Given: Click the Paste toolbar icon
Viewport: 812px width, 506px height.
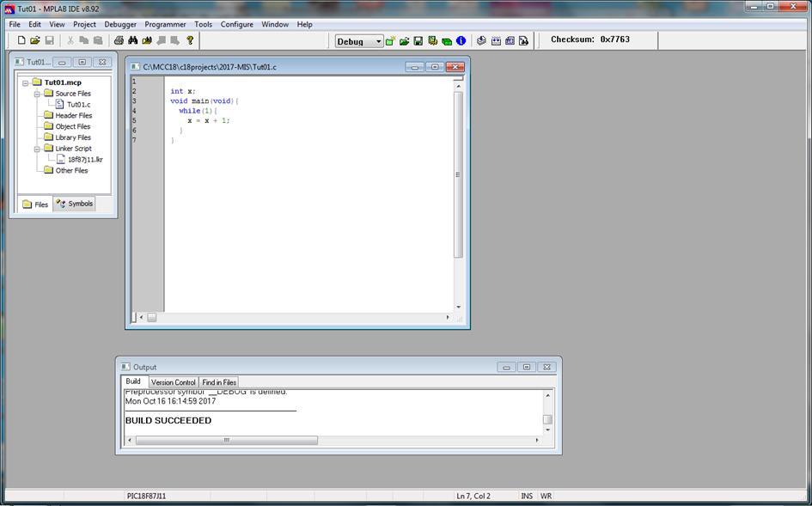Looking at the screenshot, I should click(97, 40).
